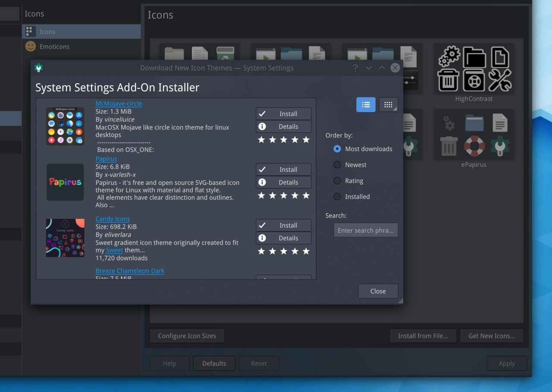552x392 pixels.
Task: Open Emoticons category in System Settings sidebar
Action: tap(82, 47)
